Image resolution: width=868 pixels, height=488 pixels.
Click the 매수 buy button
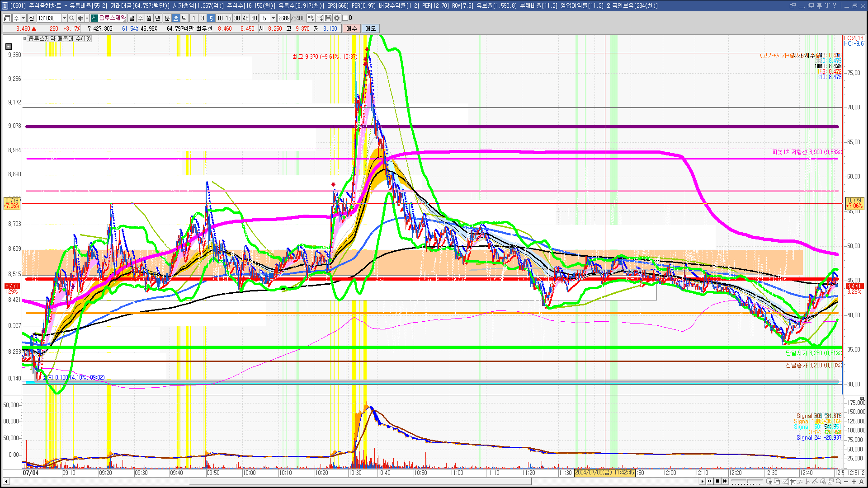tap(351, 28)
